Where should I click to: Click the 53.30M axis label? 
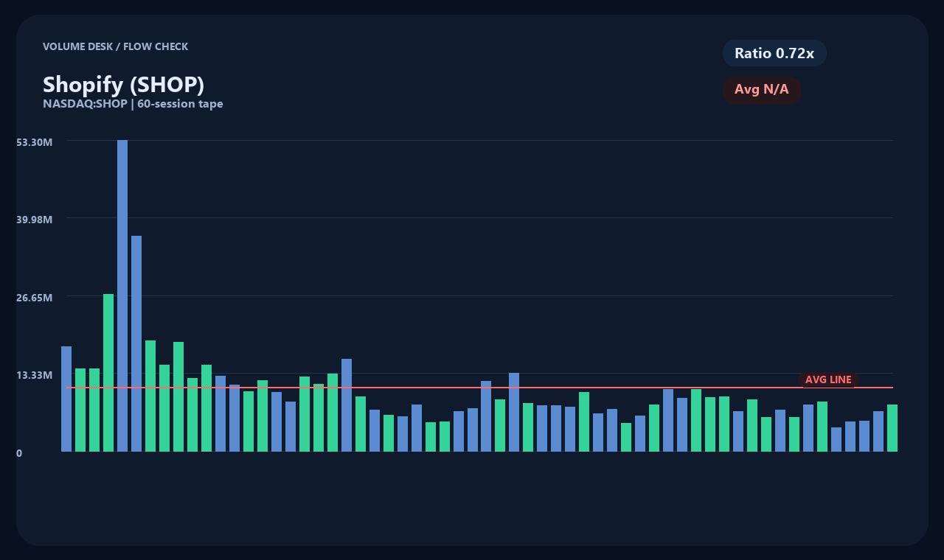[x=35, y=141]
